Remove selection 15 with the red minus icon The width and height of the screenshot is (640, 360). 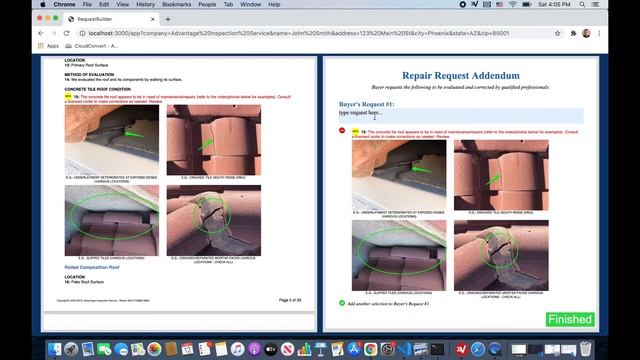[342, 130]
